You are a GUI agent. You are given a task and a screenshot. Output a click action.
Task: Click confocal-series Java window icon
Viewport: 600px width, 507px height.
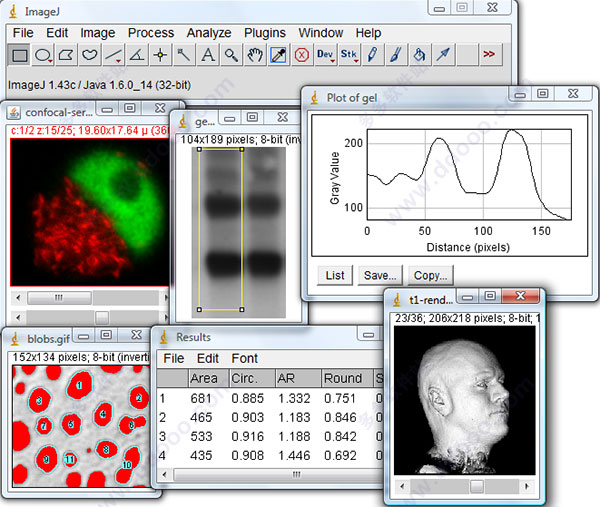(x=14, y=113)
